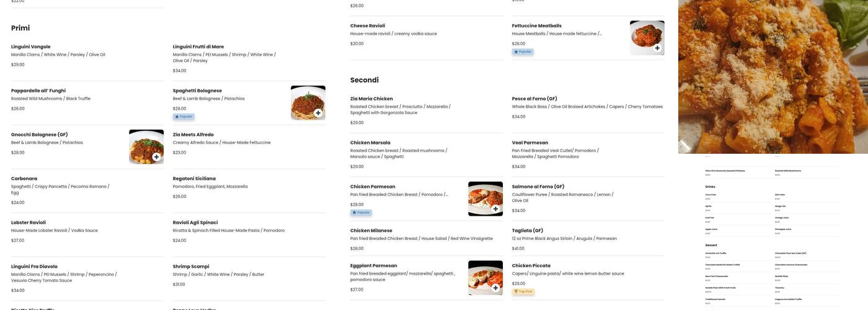This screenshot has height=310, width=868.
Task: Click the Secondi section heading
Action: 365,80
